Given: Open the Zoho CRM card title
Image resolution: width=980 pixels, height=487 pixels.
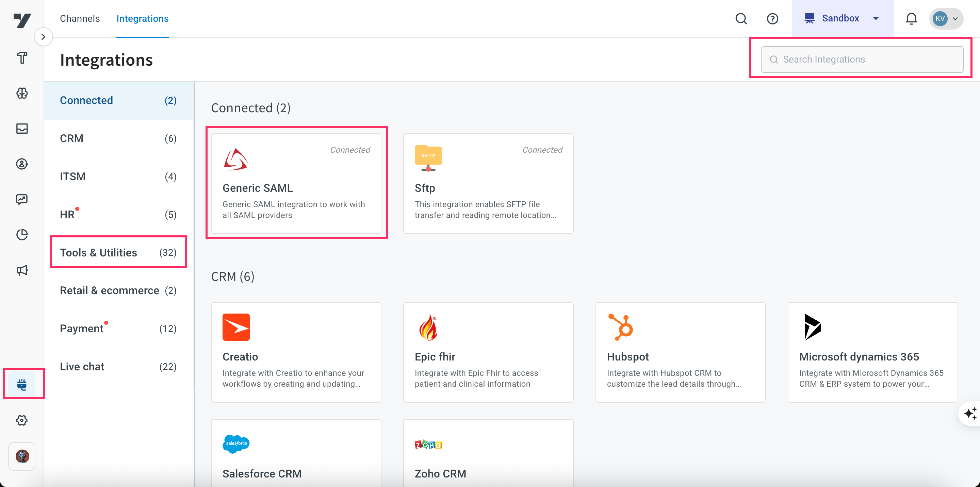Looking at the screenshot, I should (440, 473).
